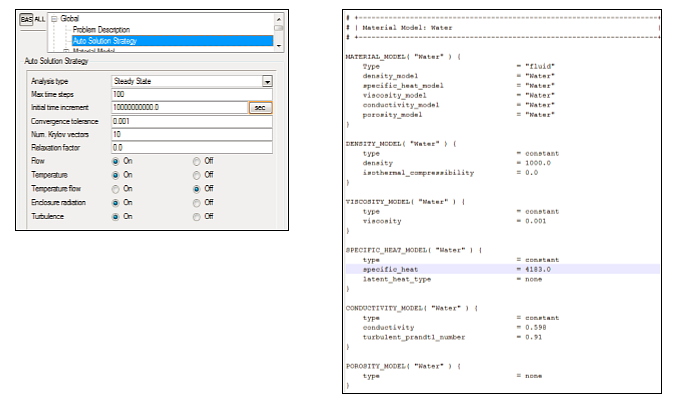Screen dimensions: 682x415
Task: Click the BAS filter button
Action: 26,19
